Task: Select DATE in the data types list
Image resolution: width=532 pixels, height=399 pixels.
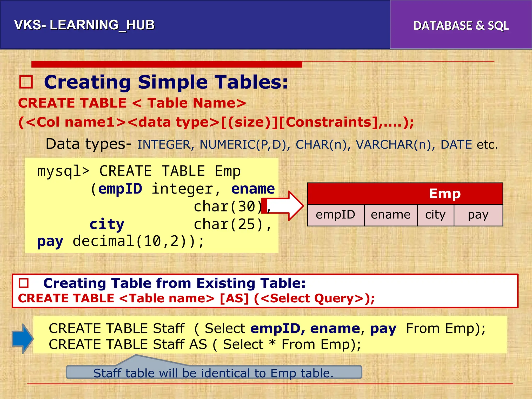Action: click(x=456, y=145)
